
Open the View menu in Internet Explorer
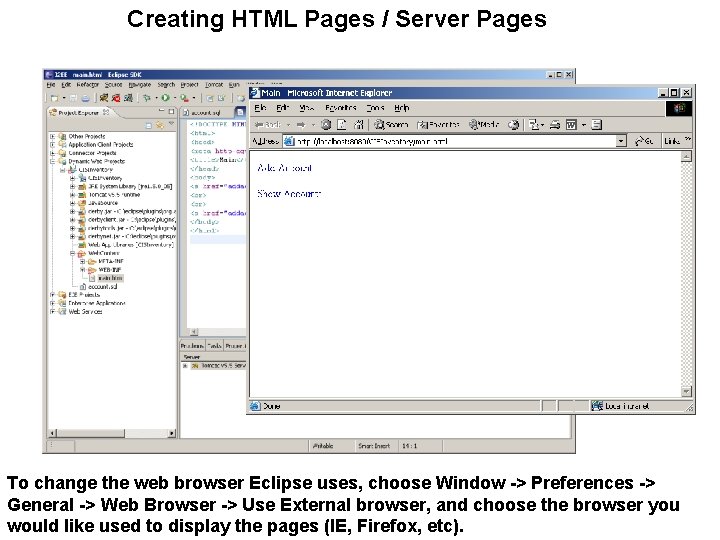tap(307, 108)
